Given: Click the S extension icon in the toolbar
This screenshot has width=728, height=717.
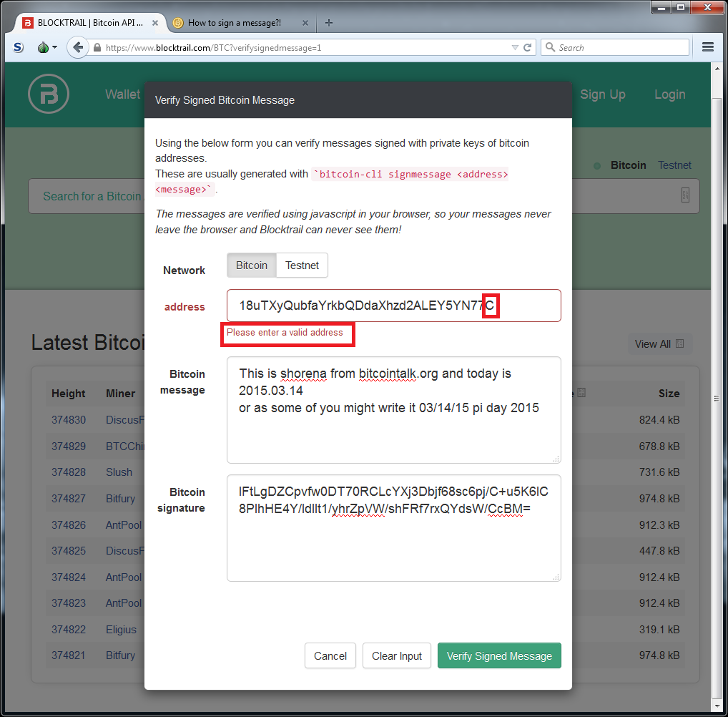Looking at the screenshot, I should click(18, 47).
